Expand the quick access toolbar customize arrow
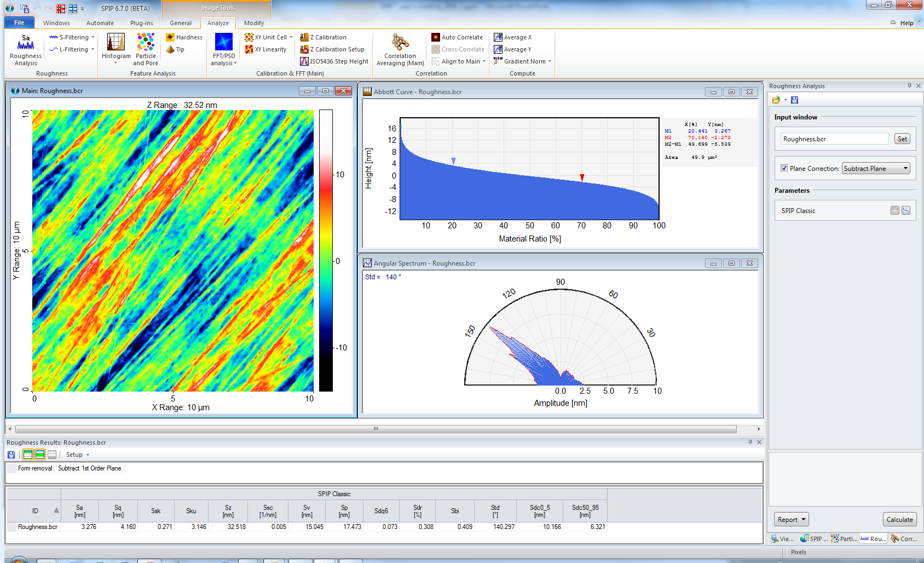Image resolution: width=924 pixels, height=563 pixels. point(83,8)
